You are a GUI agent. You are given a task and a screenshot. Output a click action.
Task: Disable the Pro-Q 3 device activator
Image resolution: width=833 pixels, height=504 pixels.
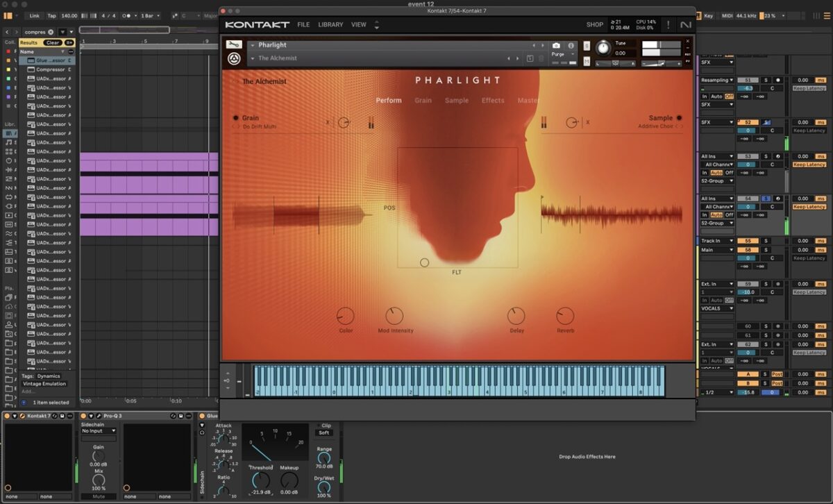[83, 416]
